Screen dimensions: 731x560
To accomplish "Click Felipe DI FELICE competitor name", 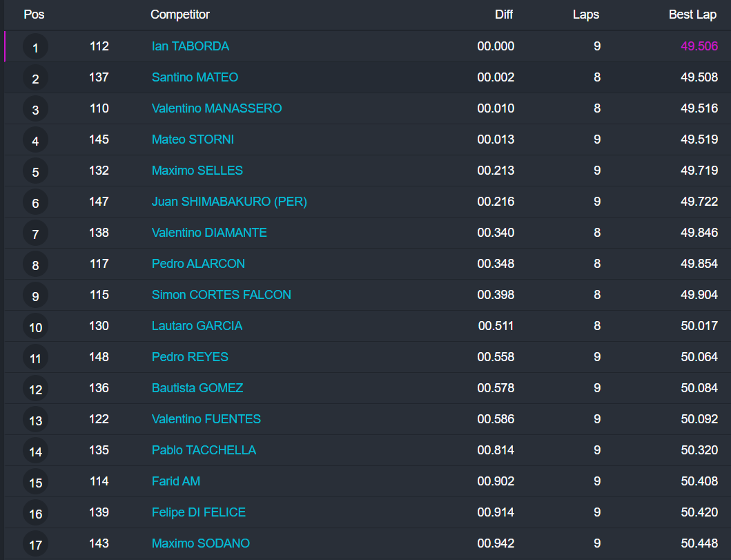I will click(199, 512).
